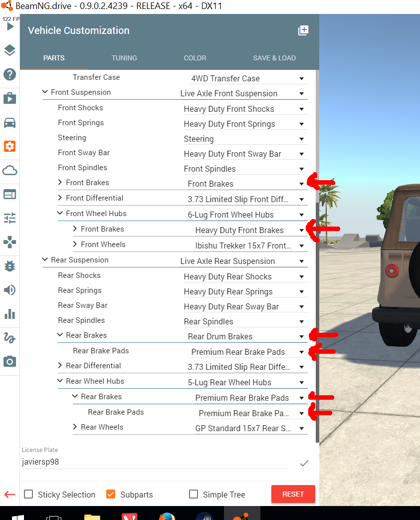
Task: Collapse the Front Suspension tree node
Action: [45, 92]
